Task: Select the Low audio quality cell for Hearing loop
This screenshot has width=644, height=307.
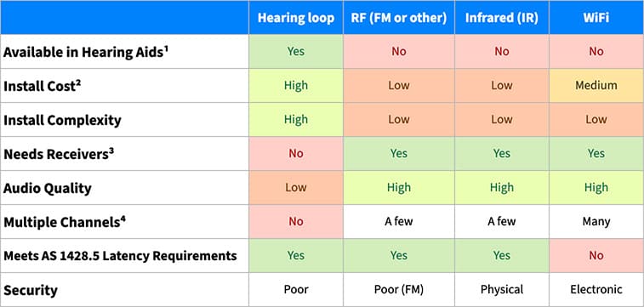Action: tap(296, 188)
